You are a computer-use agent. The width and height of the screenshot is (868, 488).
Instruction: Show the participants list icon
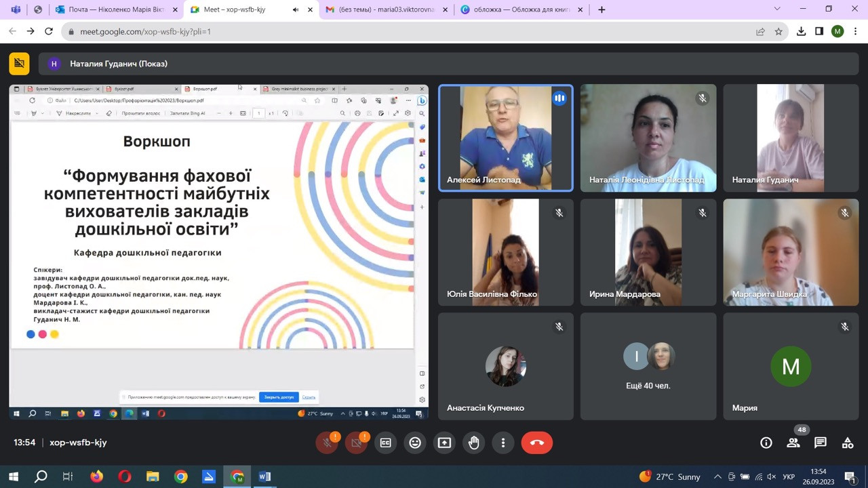(x=793, y=443)
